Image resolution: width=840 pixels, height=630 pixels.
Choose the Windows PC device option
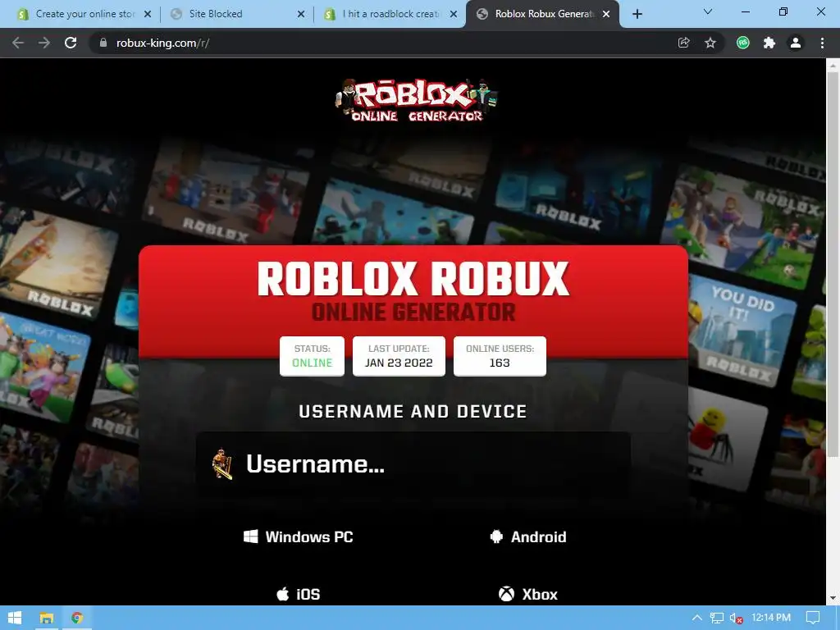pos(299,536)
